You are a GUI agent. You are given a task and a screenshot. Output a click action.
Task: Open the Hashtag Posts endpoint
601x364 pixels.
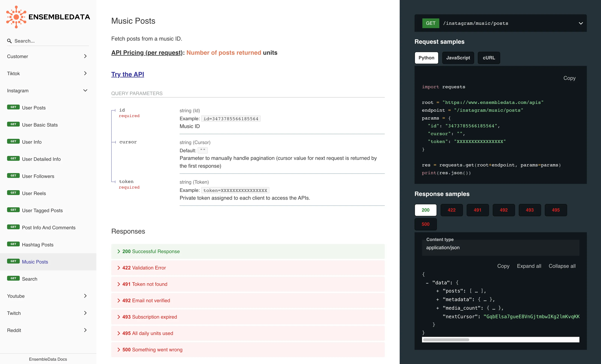pos(48,245)
